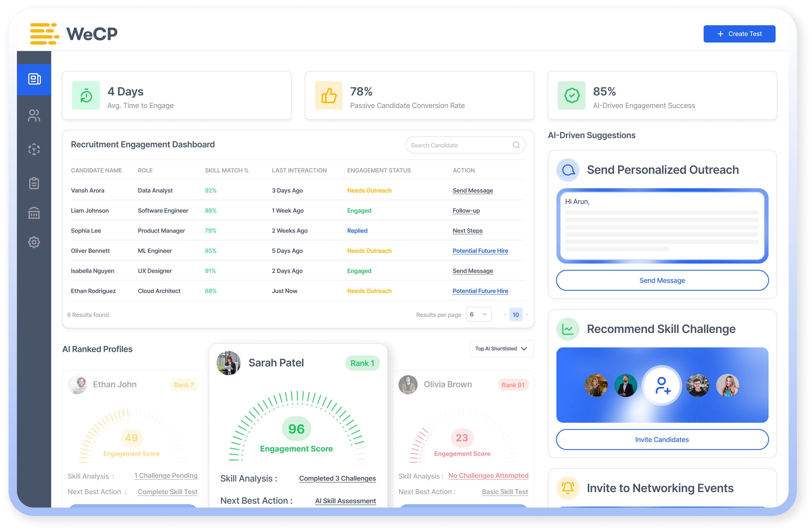Viewport: 812px width, 531px height.
Task: Open the clipboard tests icon in sidebar
Action: point(34,183)
